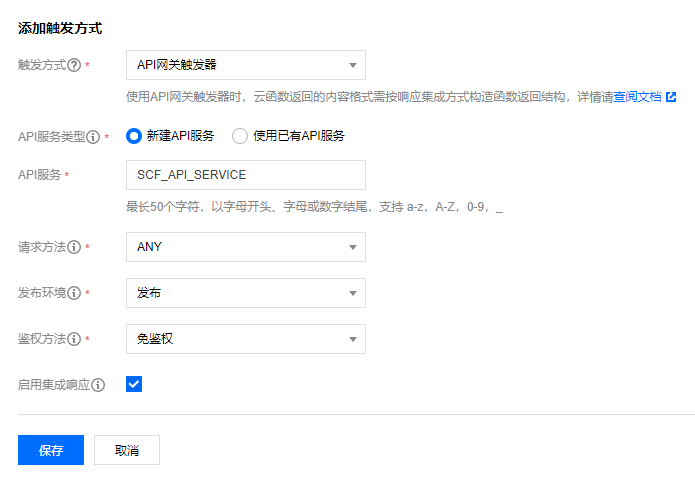Click the info icon beside 鉴权方法

tap(74, 339)
